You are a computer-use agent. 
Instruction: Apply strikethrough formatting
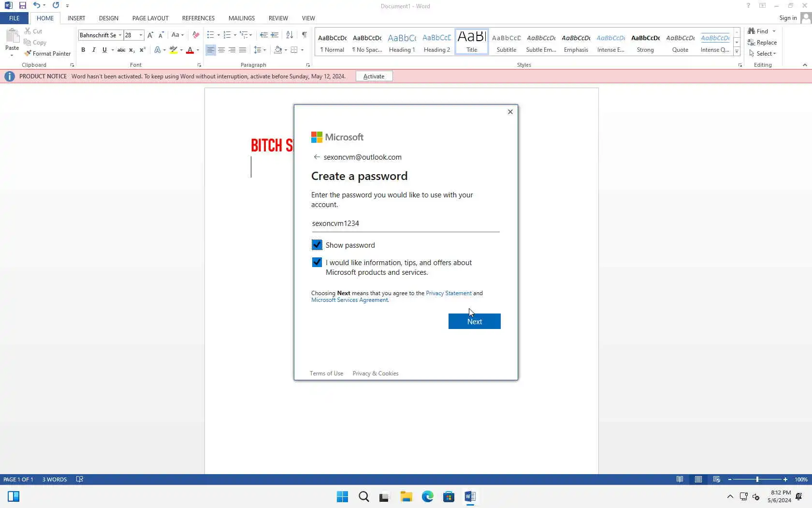(x=121, y=50)
